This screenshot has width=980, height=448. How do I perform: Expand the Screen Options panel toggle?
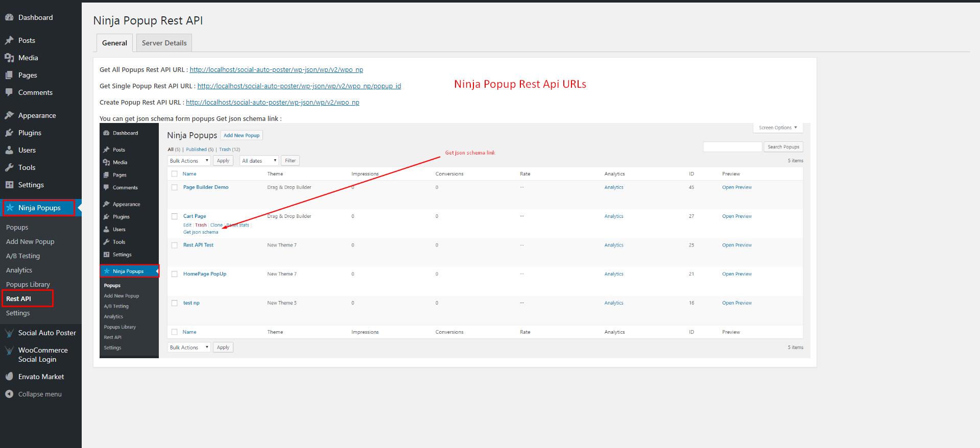click(778, 128)
